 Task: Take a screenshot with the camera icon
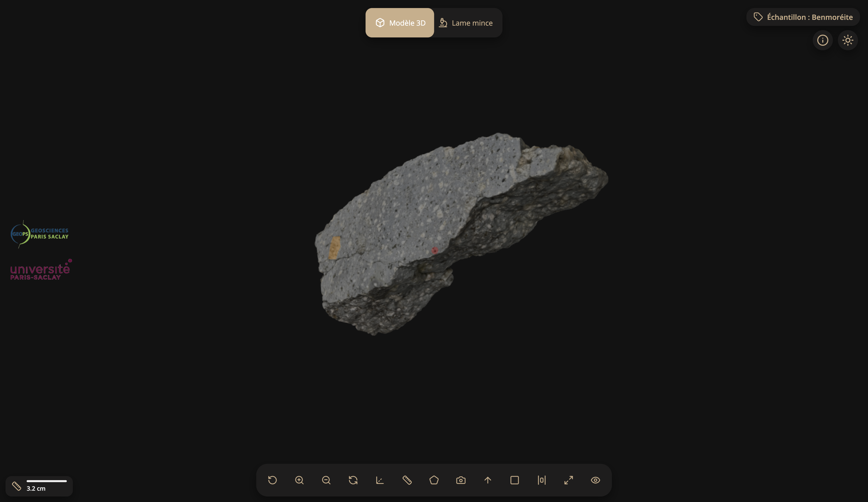tap(461, 480)
